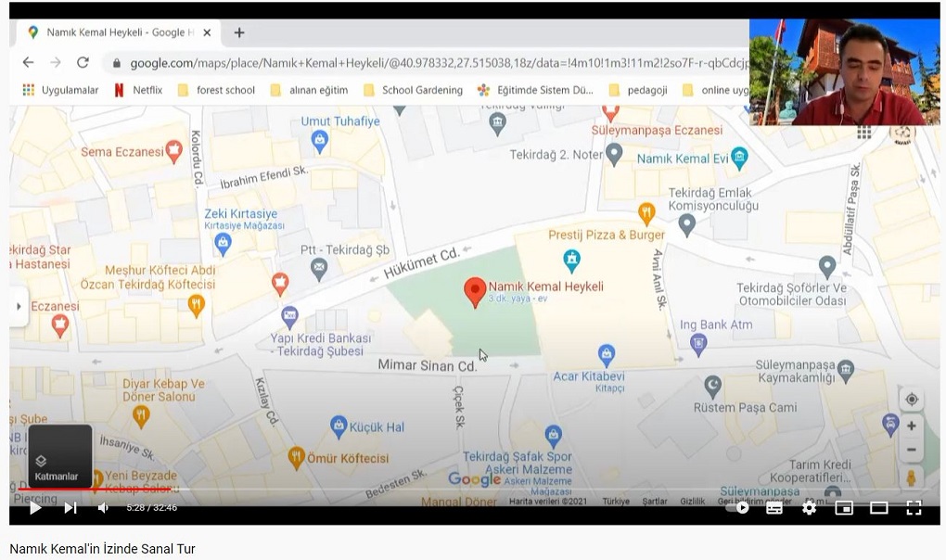The width and height of the screenshot is (946, 560).
Task: Mute the video volume
Action: (103, 507)
